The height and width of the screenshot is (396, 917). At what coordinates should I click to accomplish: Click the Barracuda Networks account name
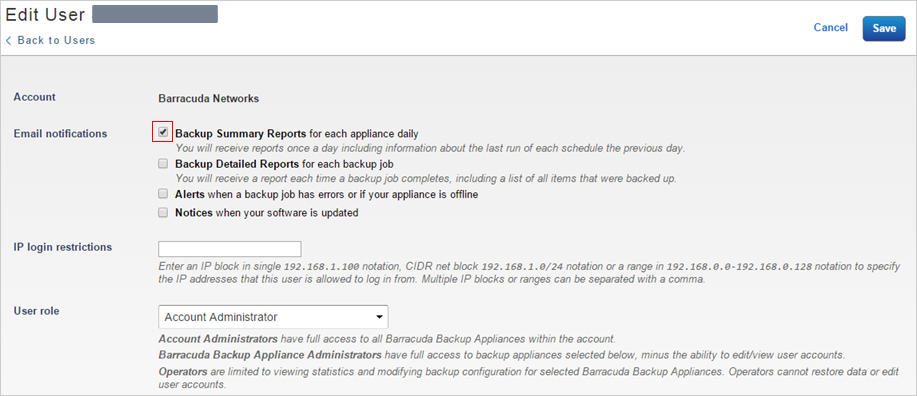[x=209, y=98]
